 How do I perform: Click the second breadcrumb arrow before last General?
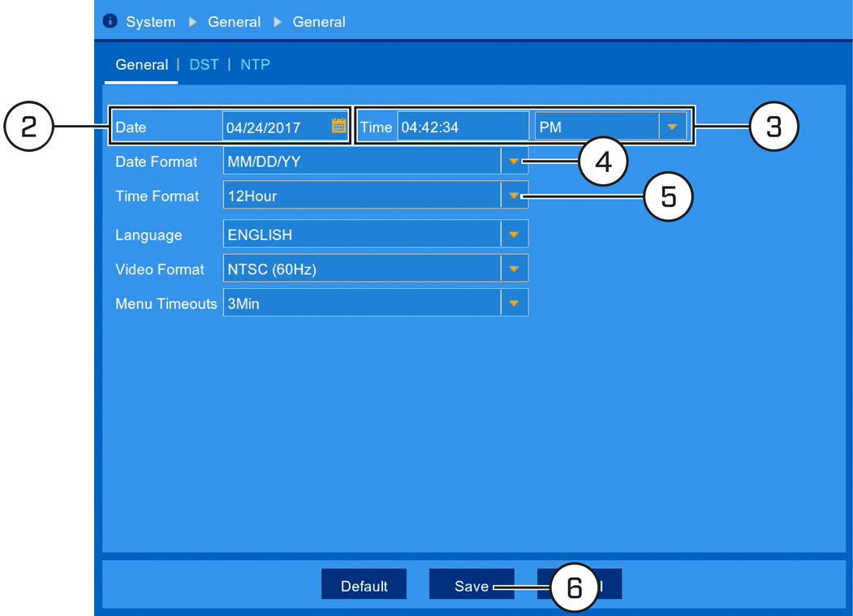coord(278,22)
